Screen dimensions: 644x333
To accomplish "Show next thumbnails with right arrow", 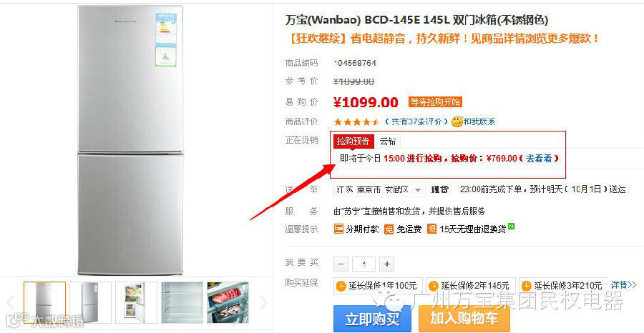I will pyautogui.click(x=263, y=303).
